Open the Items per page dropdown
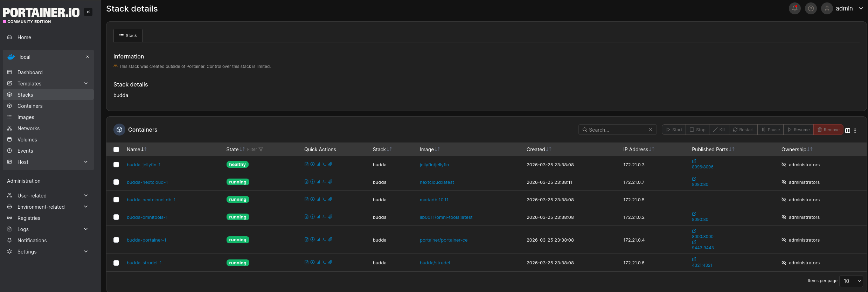This screenshot has width=868, height=292. point(851,281)
